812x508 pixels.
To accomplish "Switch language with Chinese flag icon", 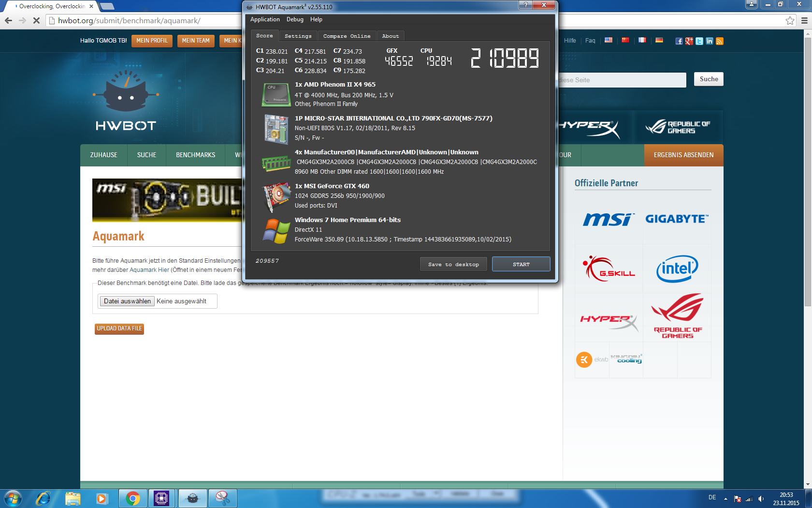I will 625,40.
